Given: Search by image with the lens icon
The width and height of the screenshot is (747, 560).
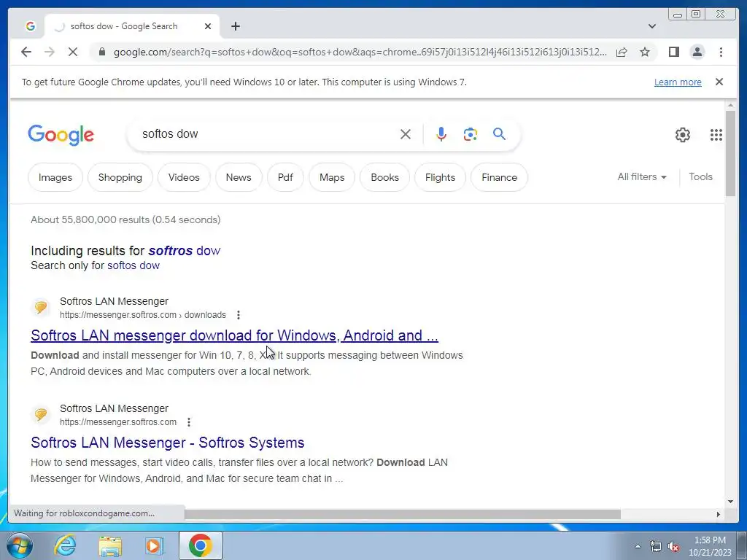Looking at the screenshot, I should pyautogui.click(x=471, y=134).
